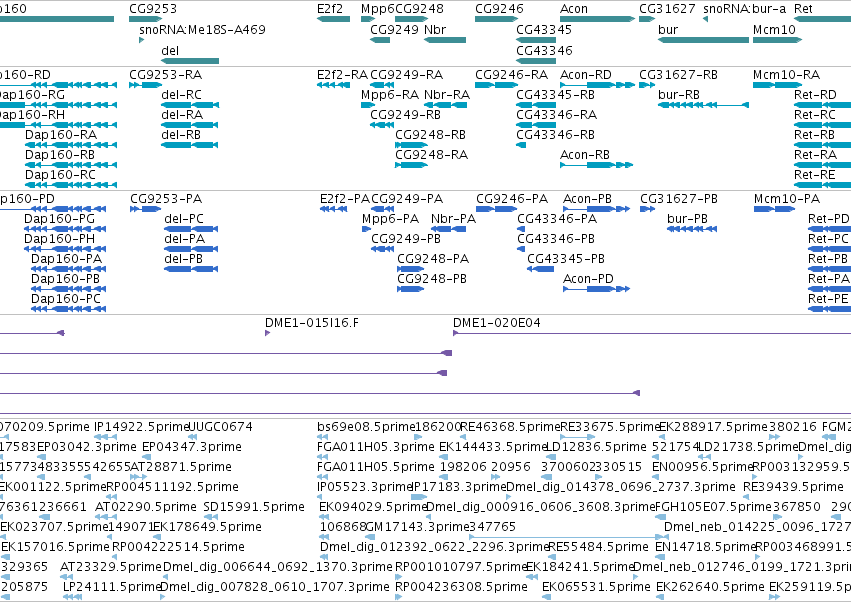Select EST FGA011H05.3prime
851x602 pixels.
coord(376,447)
